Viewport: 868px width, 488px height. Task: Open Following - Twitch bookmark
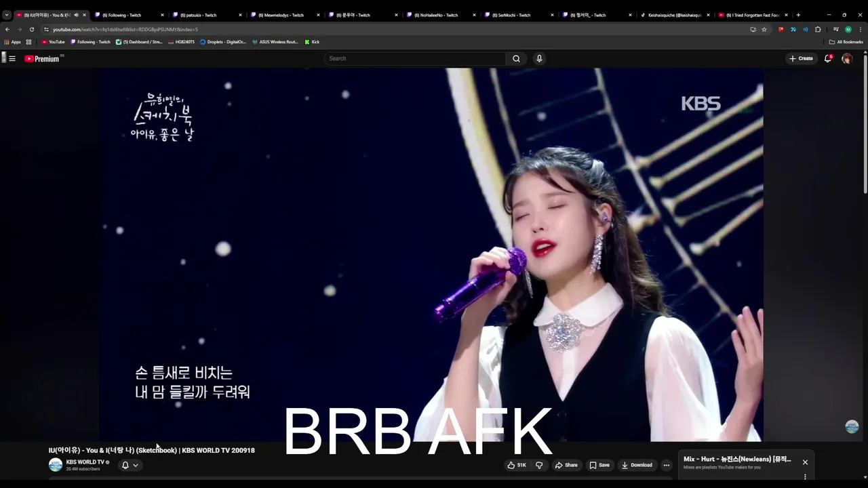point(90,42)
